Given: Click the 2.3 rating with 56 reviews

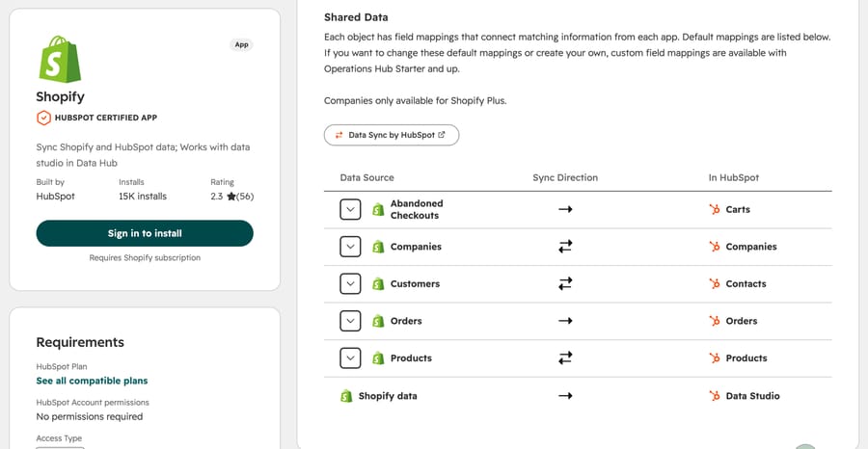Looking at the screenshot, I should click(231, 197).
